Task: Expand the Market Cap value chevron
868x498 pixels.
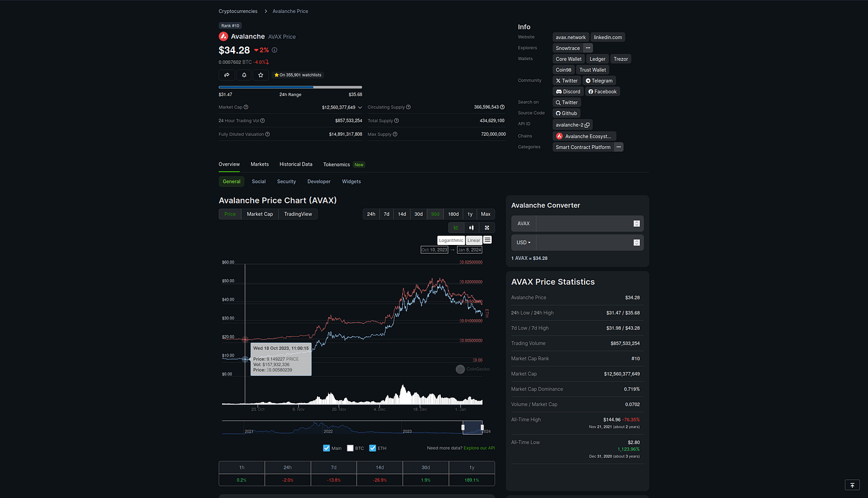Action: (360, 107)
